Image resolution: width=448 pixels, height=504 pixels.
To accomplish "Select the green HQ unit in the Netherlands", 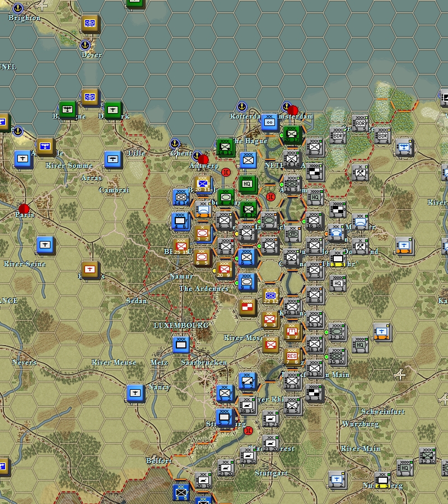I will 247,184.
